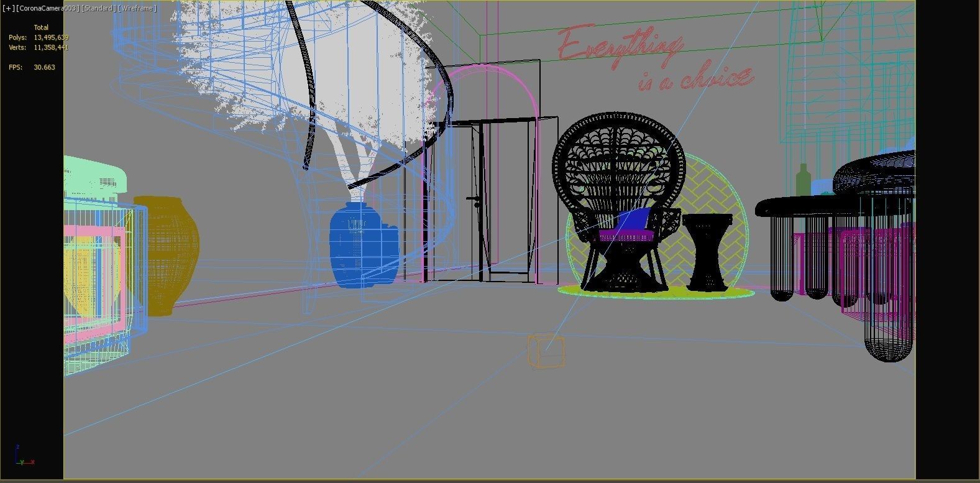Select the blue cushion on peacock chair
Screen dimensions: 980x483
(x=635, y=219)
